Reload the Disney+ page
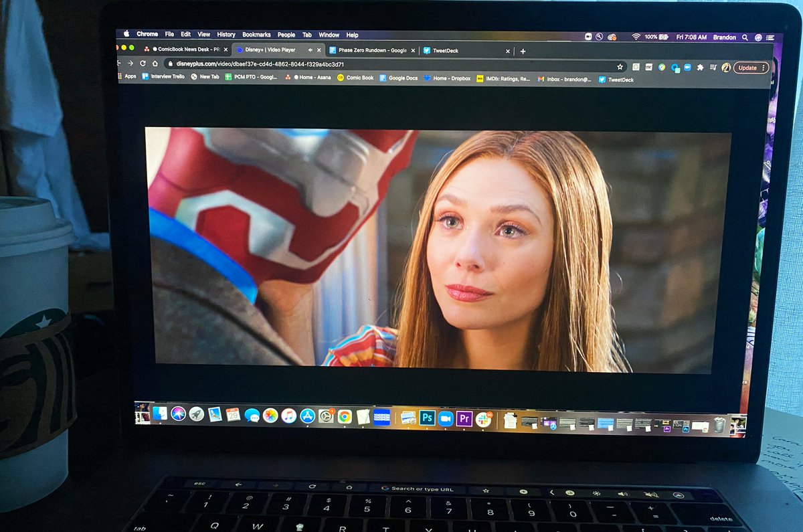The height and width of the screenshot is (532, 803). [x=143, y=63]
